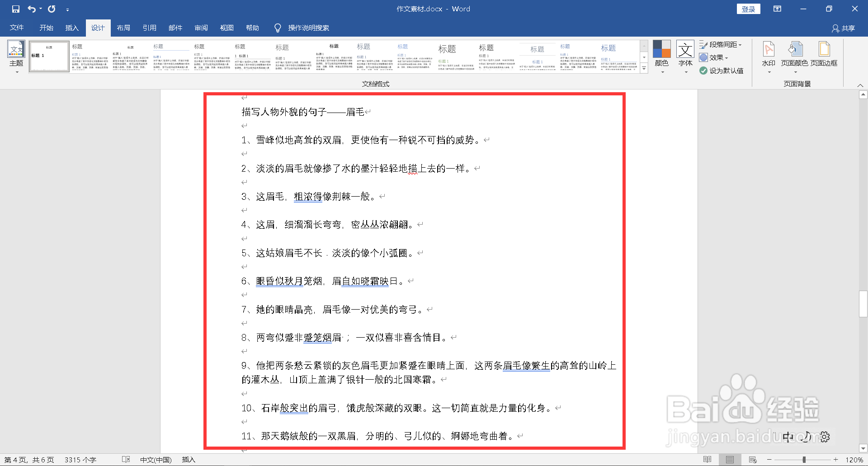868x466 pixels.
Task: Switch to the 开始 ribbon tab
Action: 46,28
